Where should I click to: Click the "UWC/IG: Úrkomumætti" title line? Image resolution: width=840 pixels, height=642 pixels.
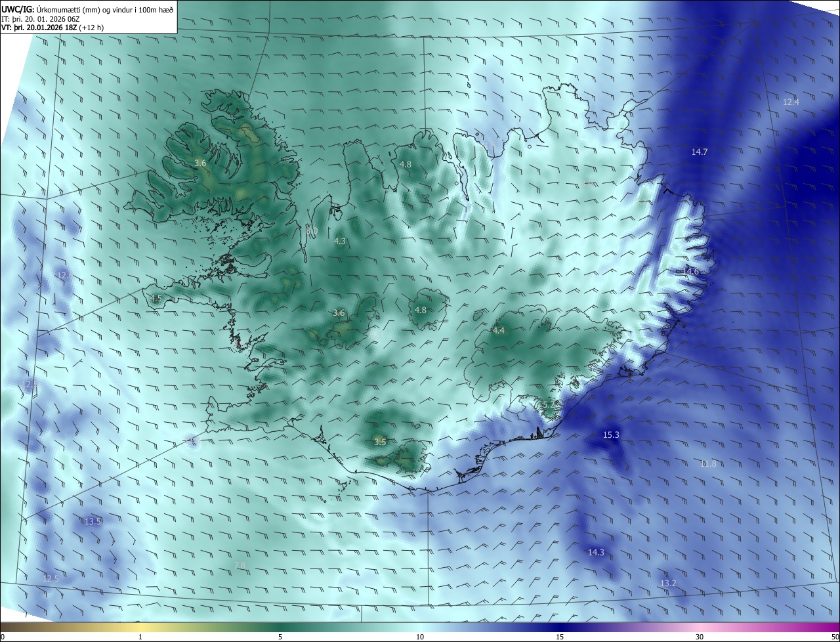coord(87,10)
